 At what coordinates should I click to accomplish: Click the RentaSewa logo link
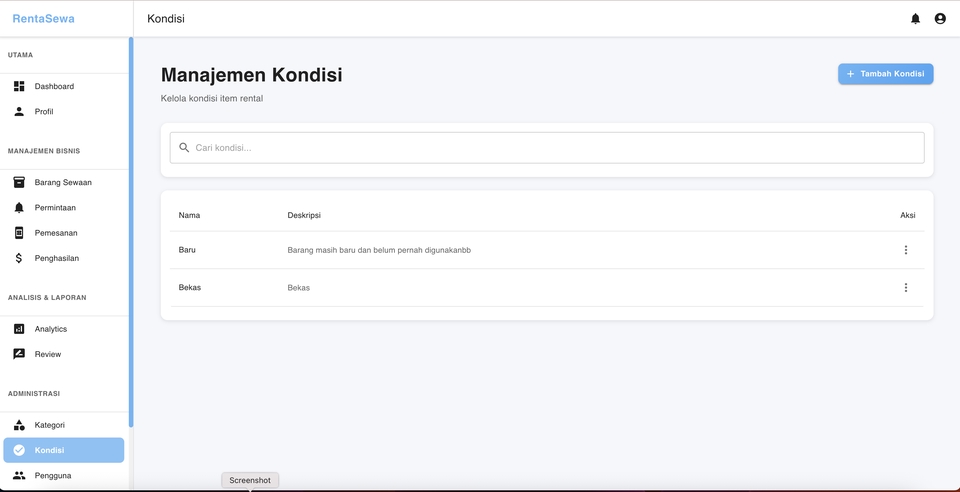tap(43, 19)
